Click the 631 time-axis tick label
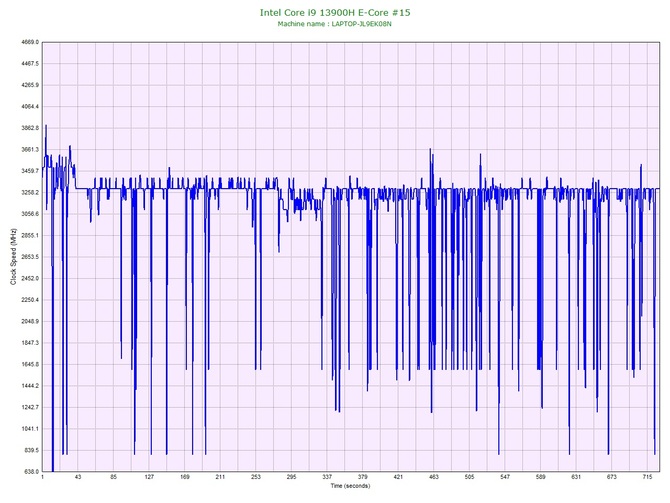Image resolution: width=670 pixels, height=503 pixels. click(576, 477)
